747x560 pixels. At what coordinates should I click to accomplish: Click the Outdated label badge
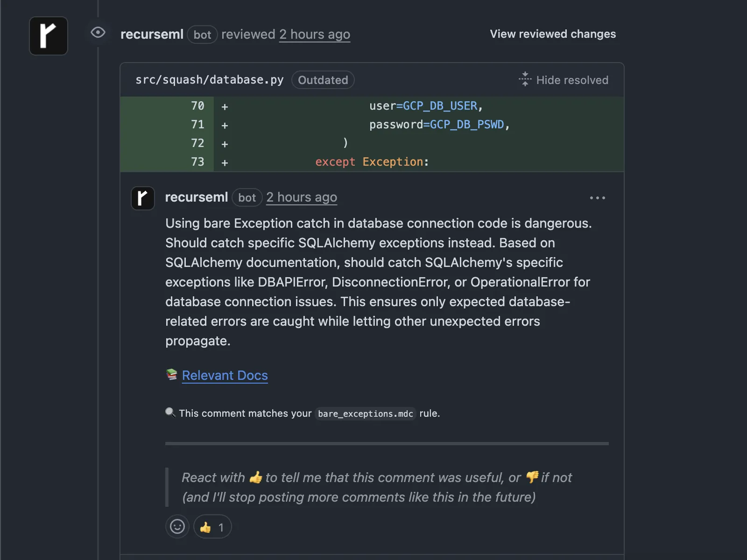pos(323,80)
